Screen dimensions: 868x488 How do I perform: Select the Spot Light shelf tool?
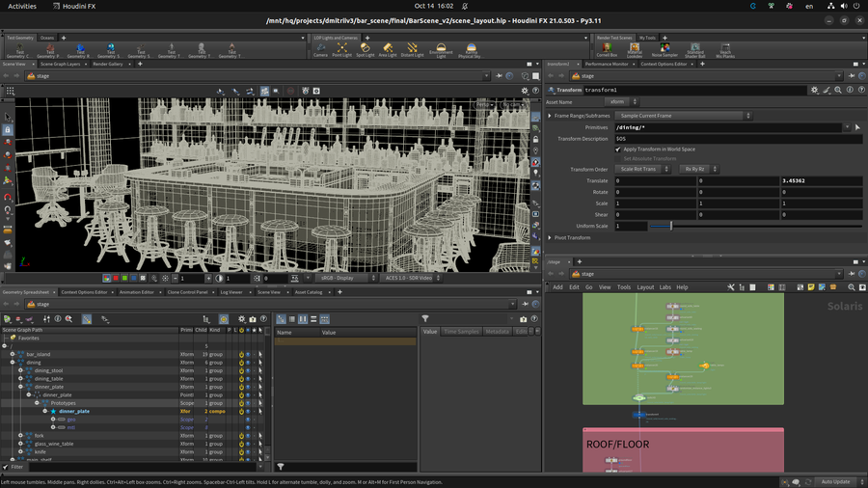[x=365, y=49]
